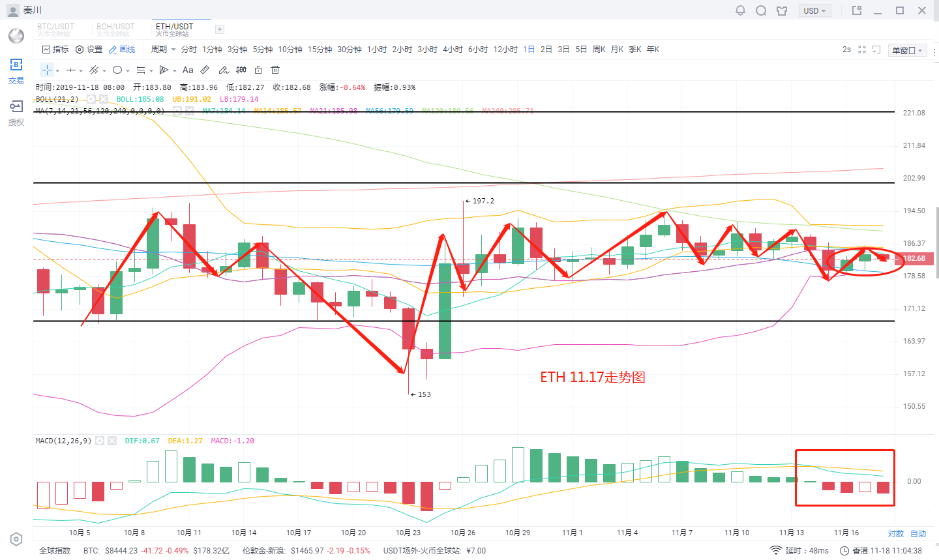Delete all drawings with trash icon

click(275, 70)
